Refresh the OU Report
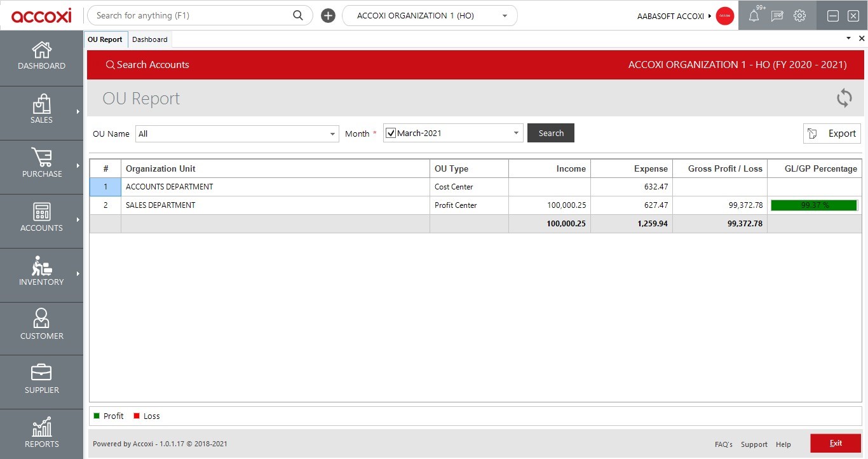Screen dimensions: 868x459 point(844,98)
